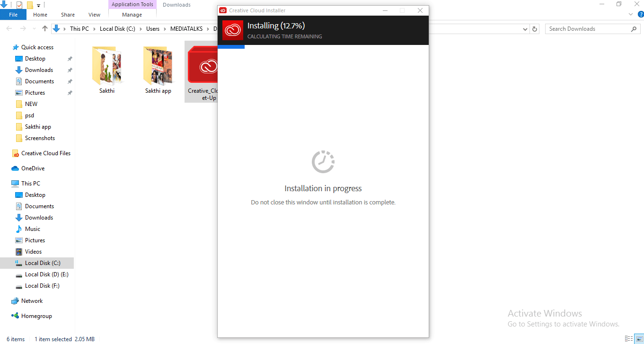Open Network from the sidebar
Image resolution: width=644 pixels, height=344 pixels.
(x=31, y=300)
